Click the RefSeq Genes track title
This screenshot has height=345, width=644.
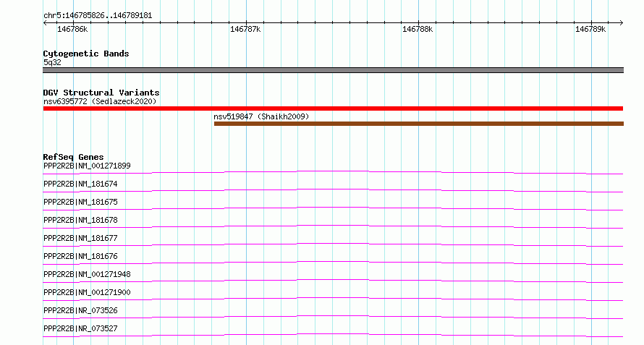[73, 157]
